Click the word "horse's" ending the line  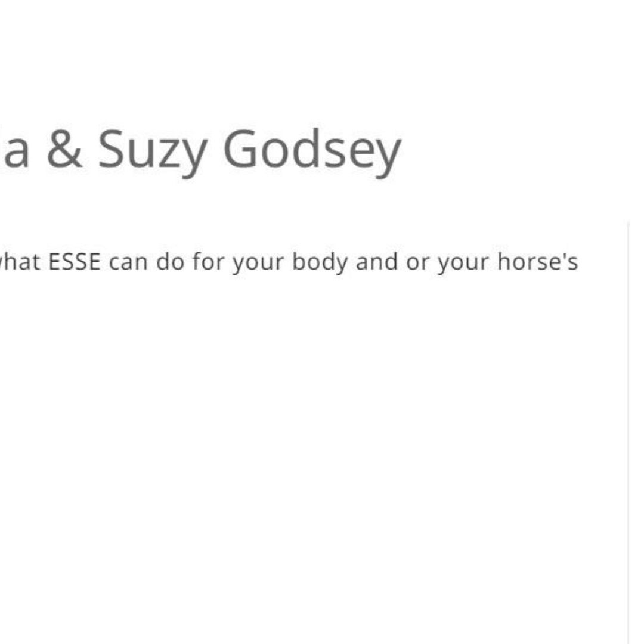pyautogui.click(x=537, y=262)
